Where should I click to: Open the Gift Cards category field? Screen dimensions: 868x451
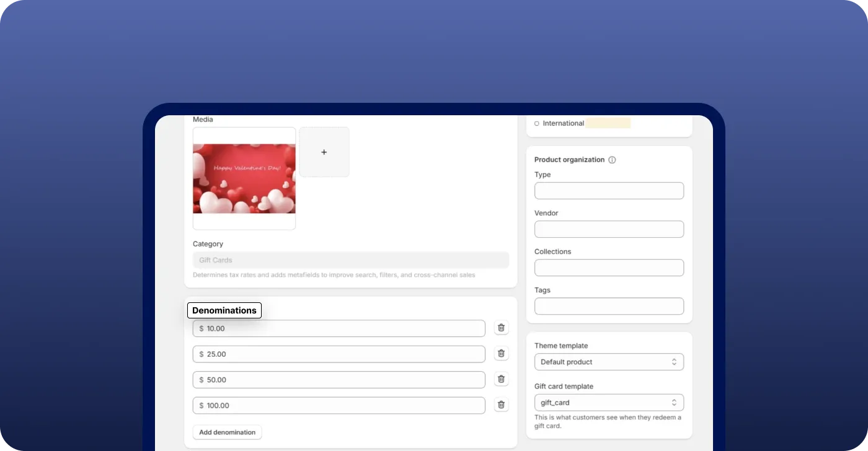350,260
